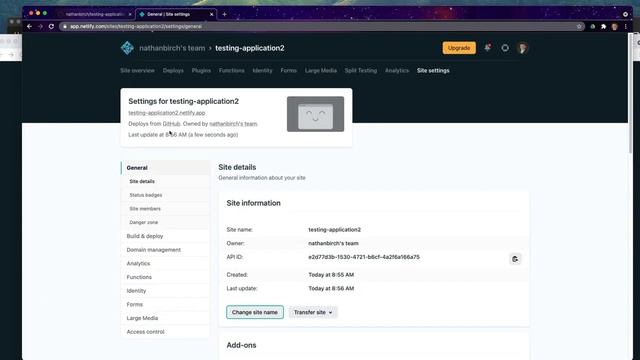
Task: Go to nathanbirch's team breadcrumb
Action: (x=172, y=48)
